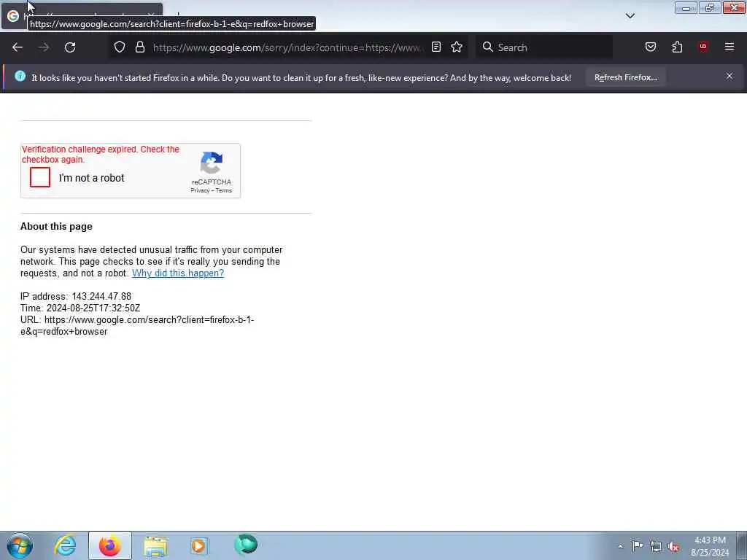Restore down the Firefox window
Image resolution: width=747 pixels, height=560 pixels.
pos(710,7)
